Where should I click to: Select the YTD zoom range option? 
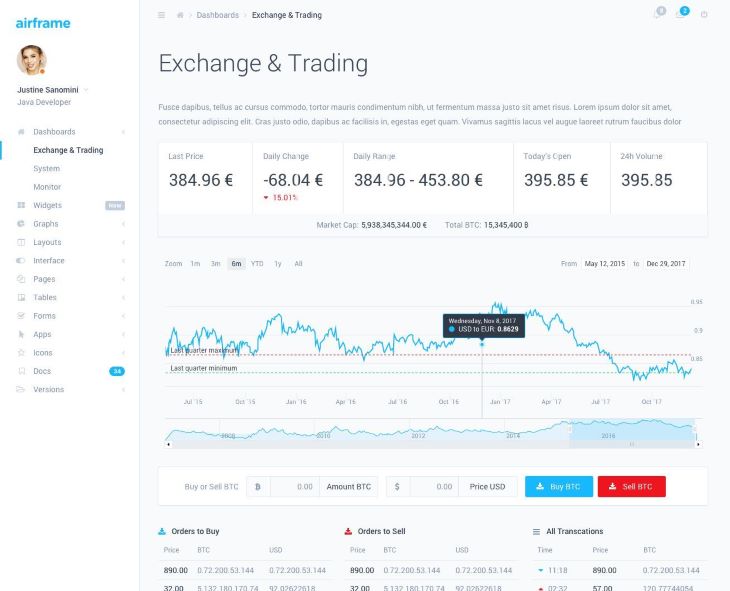coord(257,264)
